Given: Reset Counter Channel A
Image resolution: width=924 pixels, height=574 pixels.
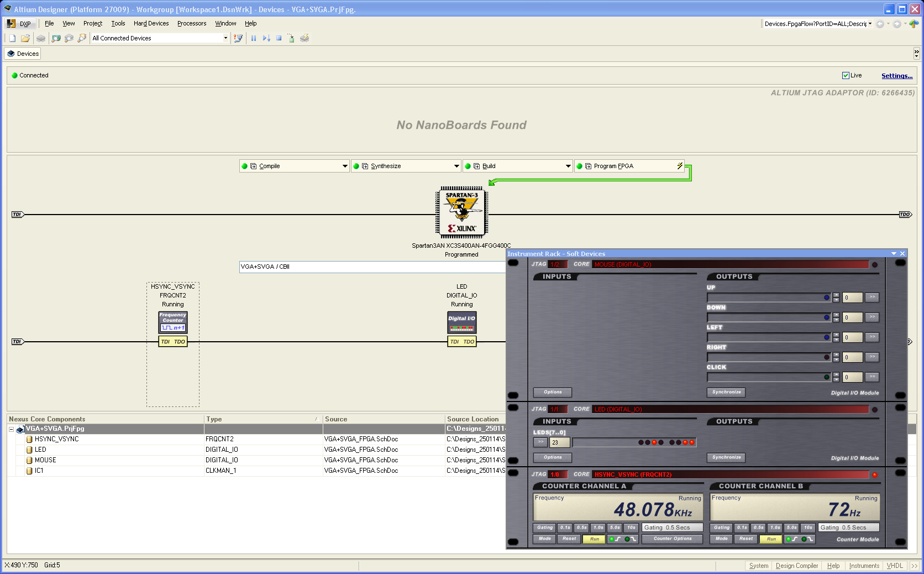Looking at the screenshot, I should click(x=569, y=539).
